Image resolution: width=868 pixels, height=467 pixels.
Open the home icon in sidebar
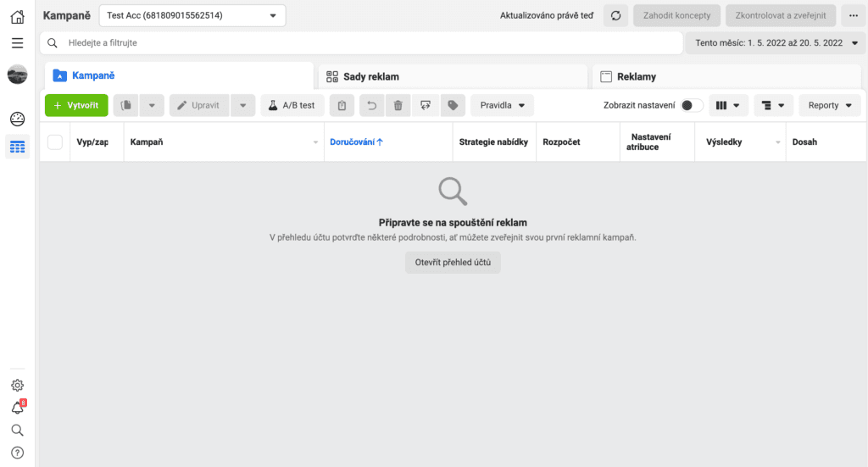[17, 17]
